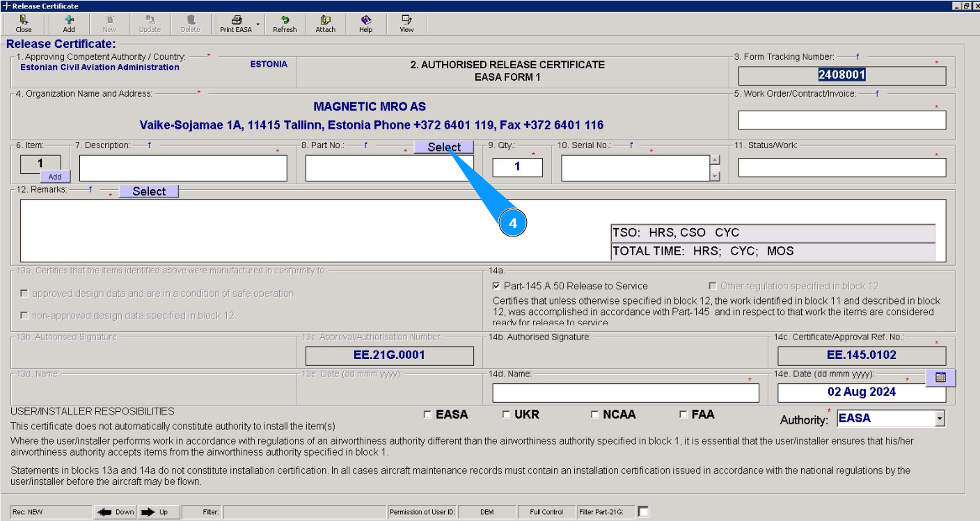This screenshot has width=980, height=521.
Task: Click the Qty. field
Action: 517,167
